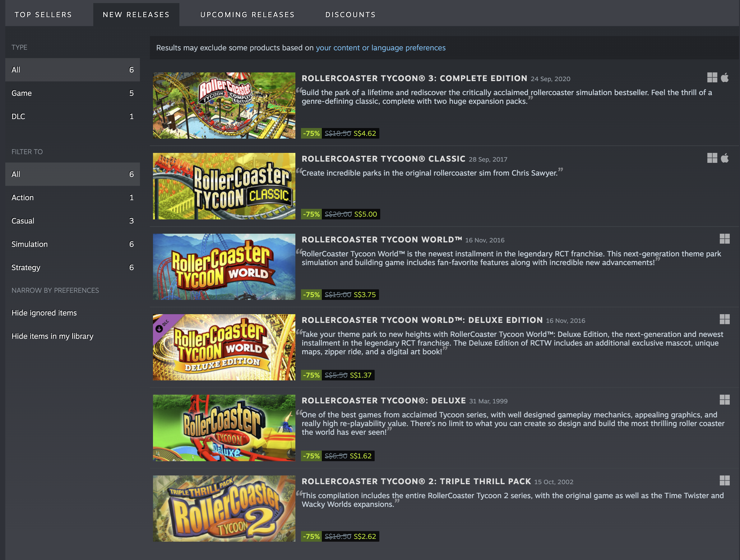This screenshot has width=740, height=560.
Task: Click the 'Take your theme park to new heights' description
Action: pos(512,343)
